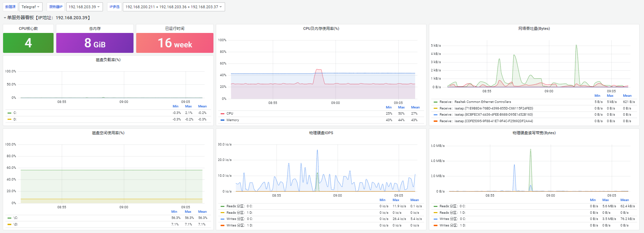The image size is (644, 233).
Task: Toggle Reads 分区: 0 C: in 读写带宽 legend
Action: click(453, 206)
